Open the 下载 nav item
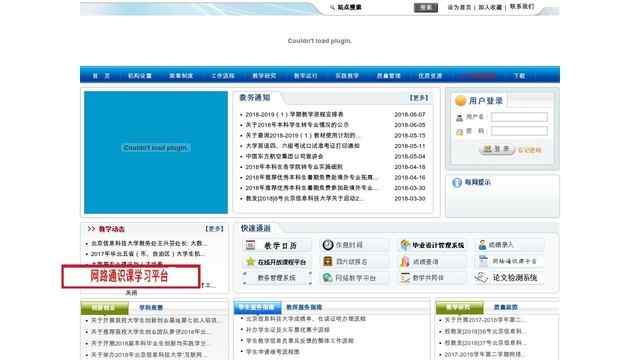 coord(519,76)
